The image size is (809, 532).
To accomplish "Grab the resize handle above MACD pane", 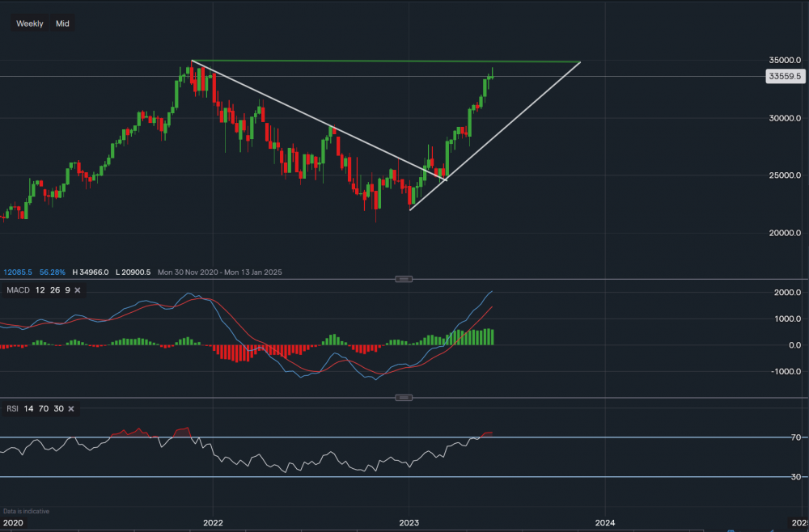I will coord(404,279).
